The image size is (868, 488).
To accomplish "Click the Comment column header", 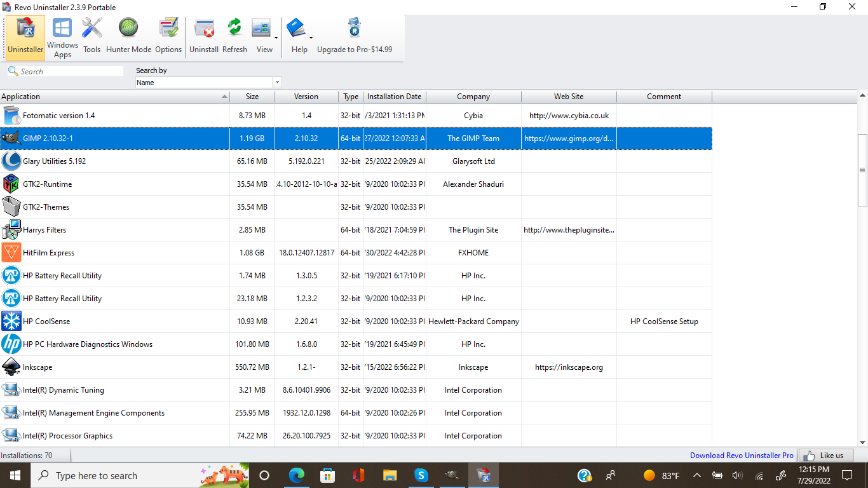I will pos(664,97).
